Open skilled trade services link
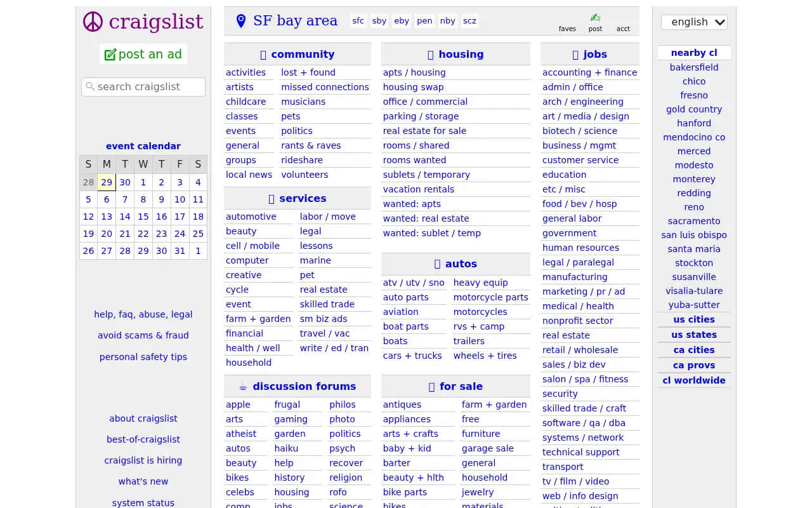The width and height of the screenshot is (812, 508). (x=327, y=304)
